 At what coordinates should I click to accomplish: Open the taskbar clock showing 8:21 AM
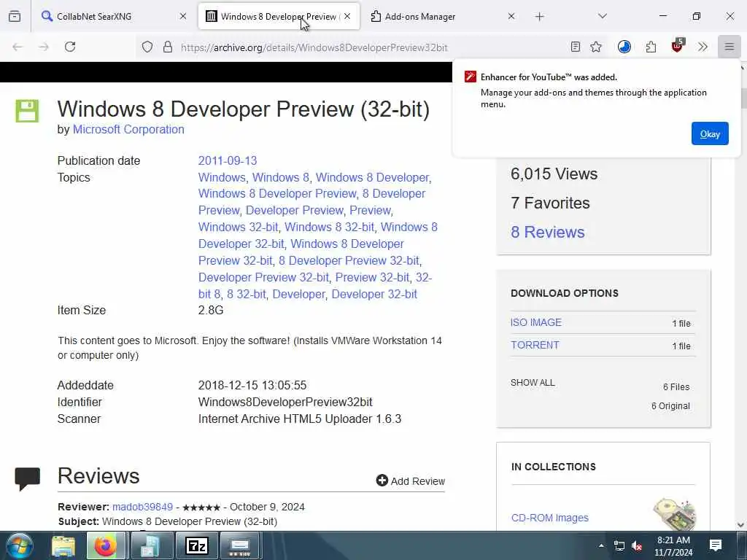(673, 545)
